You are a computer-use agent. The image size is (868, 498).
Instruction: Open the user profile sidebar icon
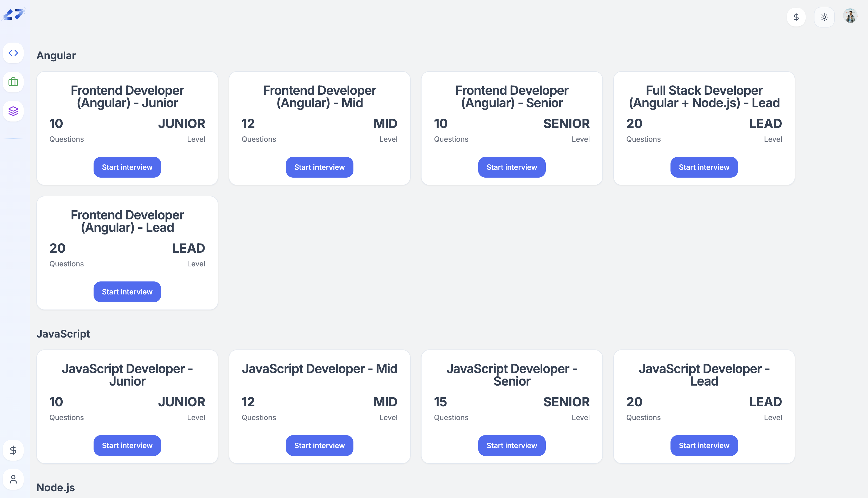pos(13,479)
